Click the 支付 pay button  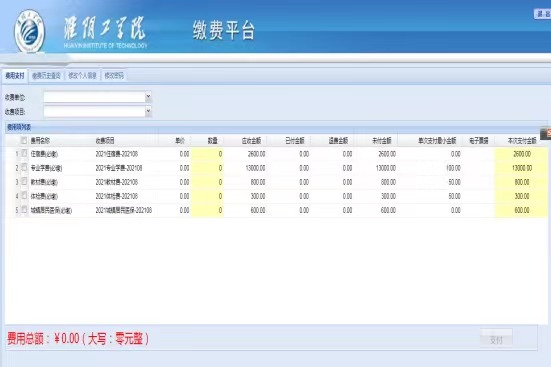(x=496, y=339)
